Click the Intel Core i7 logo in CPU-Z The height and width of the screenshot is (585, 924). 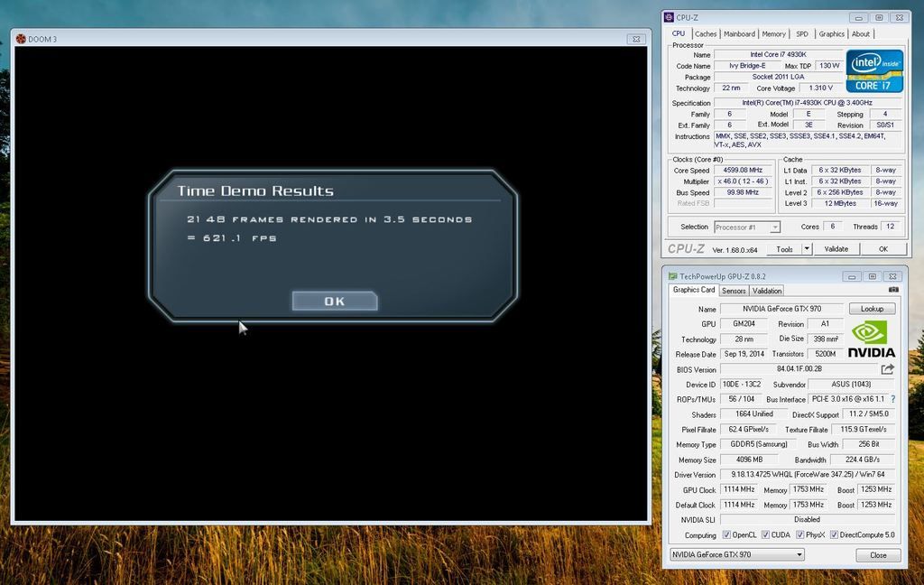point(874,70)
